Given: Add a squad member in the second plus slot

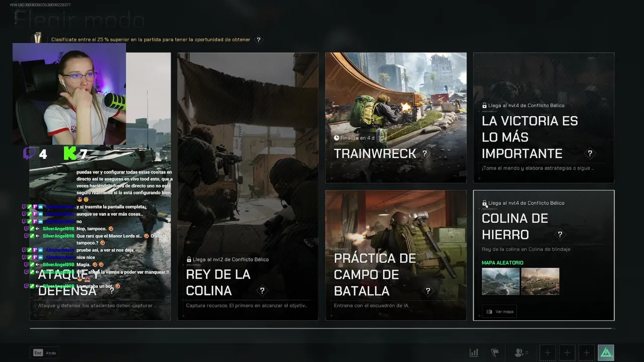Looking at the screenshot, I should tap(567, 353).
